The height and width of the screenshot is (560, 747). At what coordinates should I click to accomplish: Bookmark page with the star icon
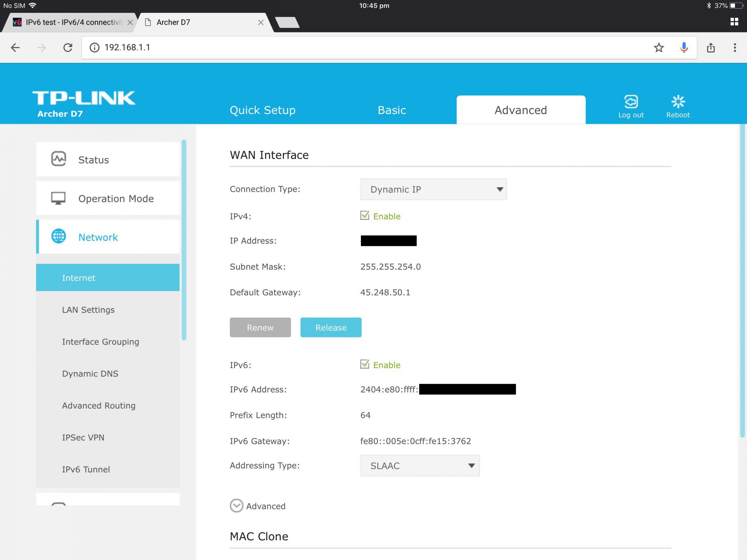[x=659, y=48]
